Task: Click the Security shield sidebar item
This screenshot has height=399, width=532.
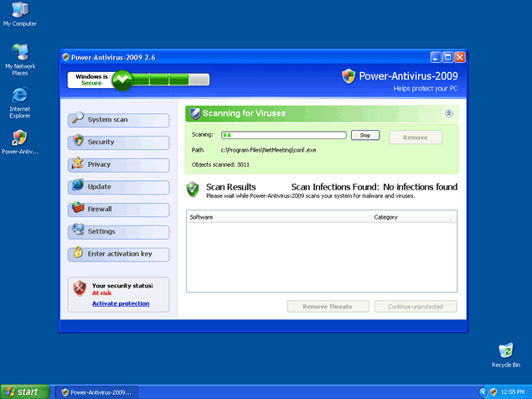Action: [116, 142]
